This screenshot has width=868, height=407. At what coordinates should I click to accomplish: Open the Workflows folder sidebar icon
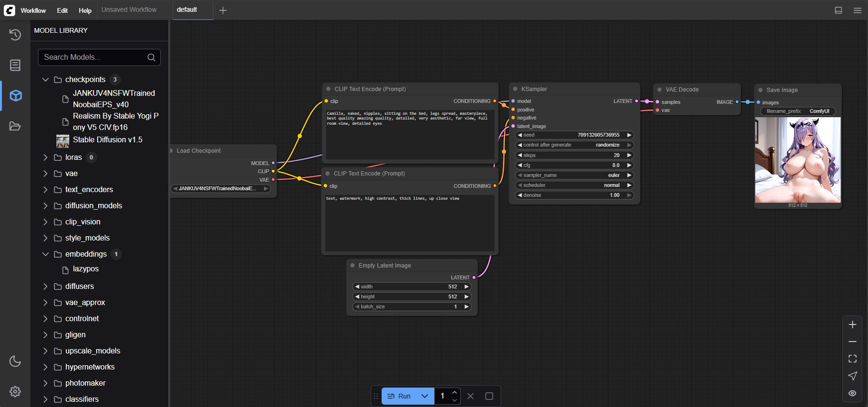click(15, 126)
